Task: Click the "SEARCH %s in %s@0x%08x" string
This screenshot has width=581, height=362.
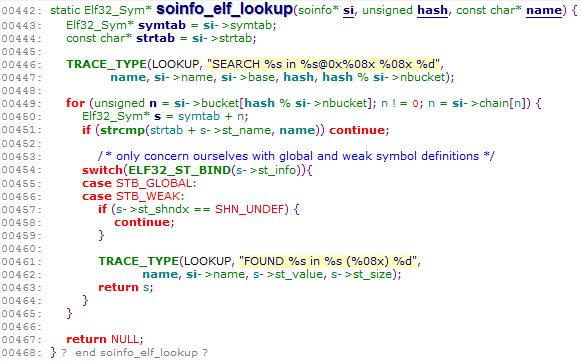Action: tap(323, 64)
